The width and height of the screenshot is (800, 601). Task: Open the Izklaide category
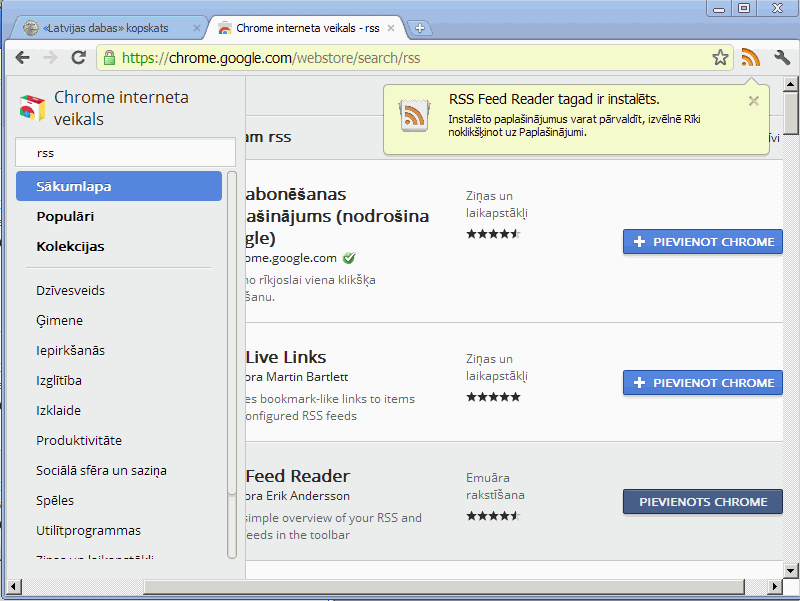58,410
